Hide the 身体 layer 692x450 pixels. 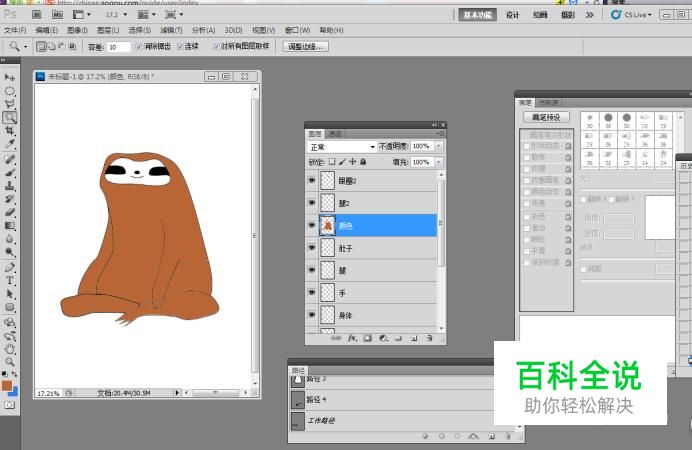pos(312,315)
